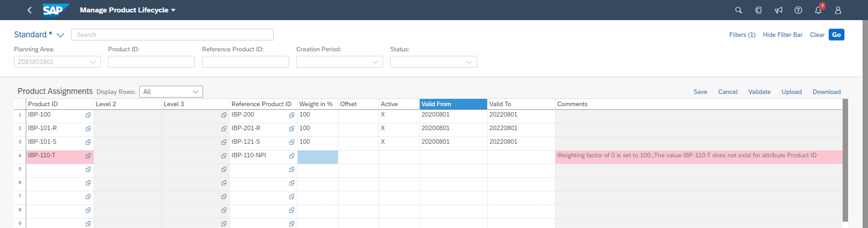This screenshot has width=868, height=228.
Task: Open the search icon in header
Action: tap(738, 10)
